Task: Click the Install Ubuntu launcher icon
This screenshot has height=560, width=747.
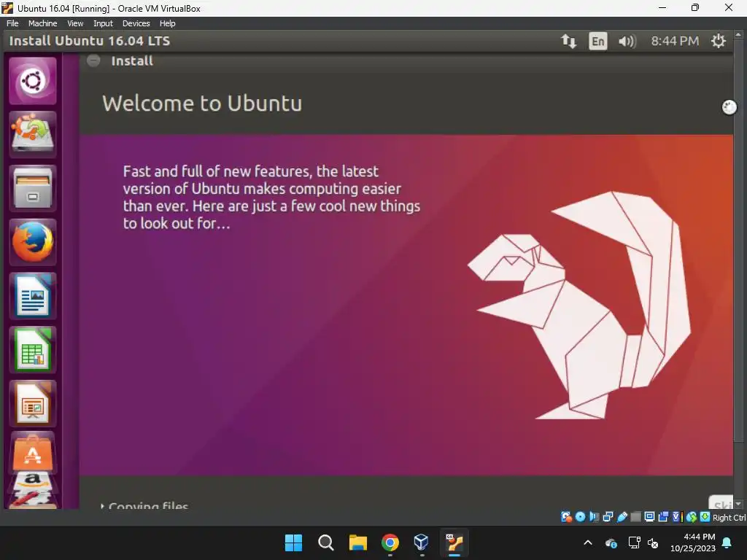Action: click(x=32, y=135)
